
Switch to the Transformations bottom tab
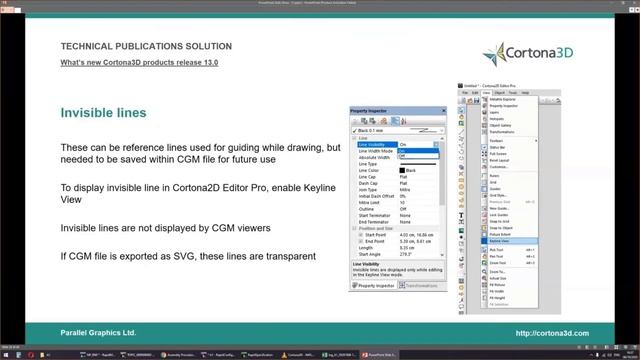coord(418,286)
